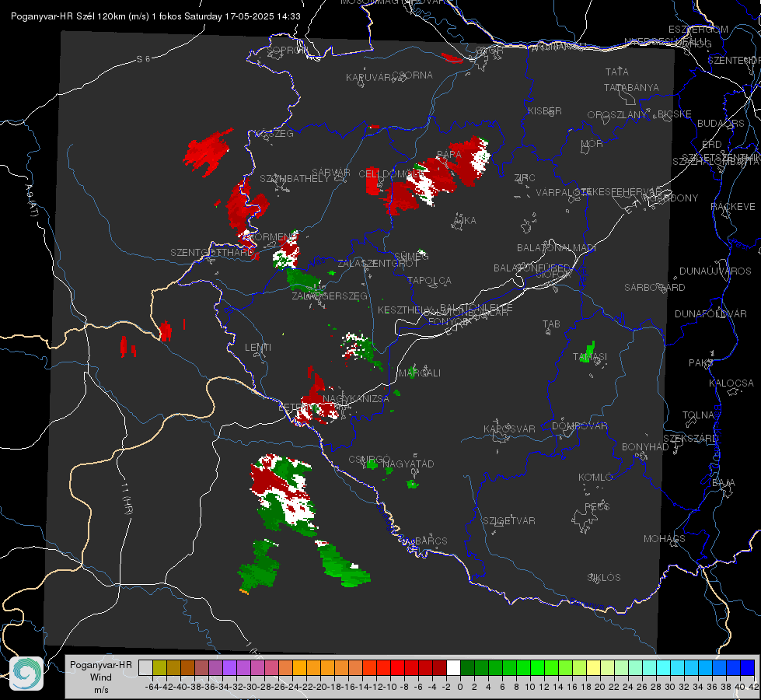Click the PÁPA city label

coord(449,155)
